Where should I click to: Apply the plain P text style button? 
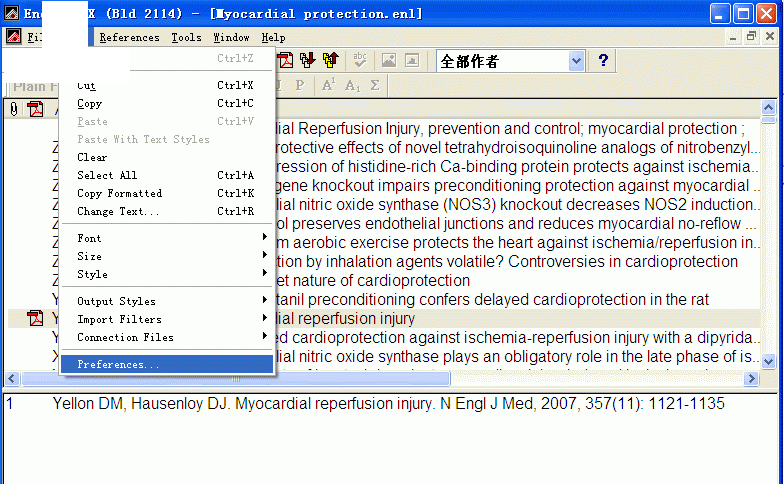(x=300, y=86)
